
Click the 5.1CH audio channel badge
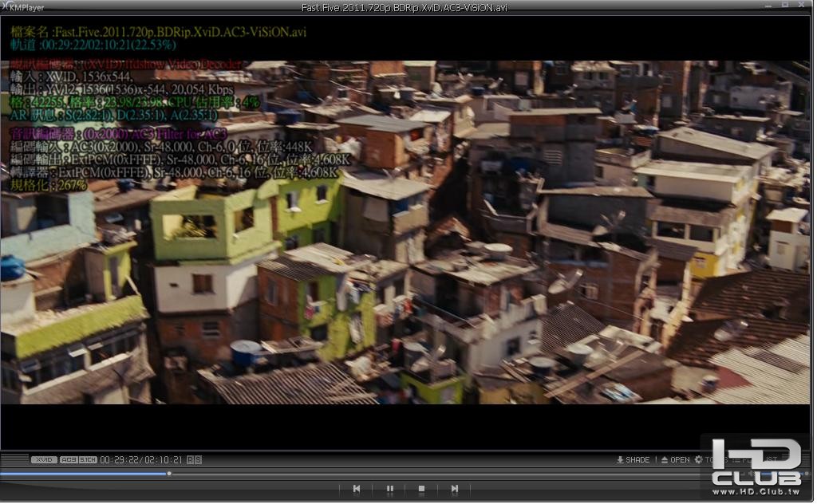click(x=88, y=461)
